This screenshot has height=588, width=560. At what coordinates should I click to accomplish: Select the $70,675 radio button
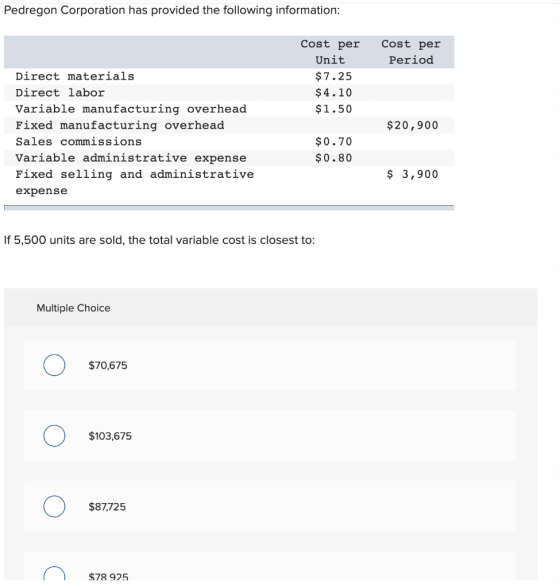54,365
